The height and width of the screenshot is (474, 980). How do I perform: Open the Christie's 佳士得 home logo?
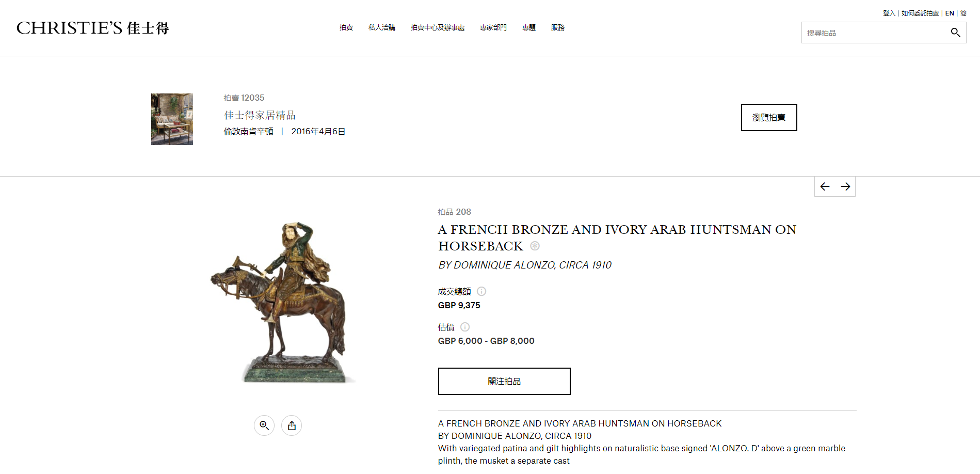pyautogui.click(x=93, y=28)
